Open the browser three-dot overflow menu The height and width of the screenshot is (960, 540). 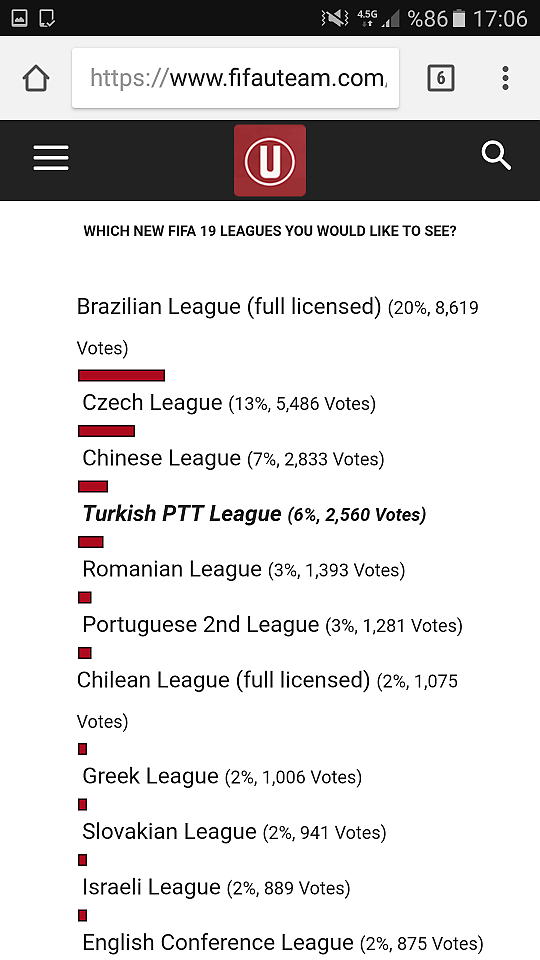(x=505, y=78)
